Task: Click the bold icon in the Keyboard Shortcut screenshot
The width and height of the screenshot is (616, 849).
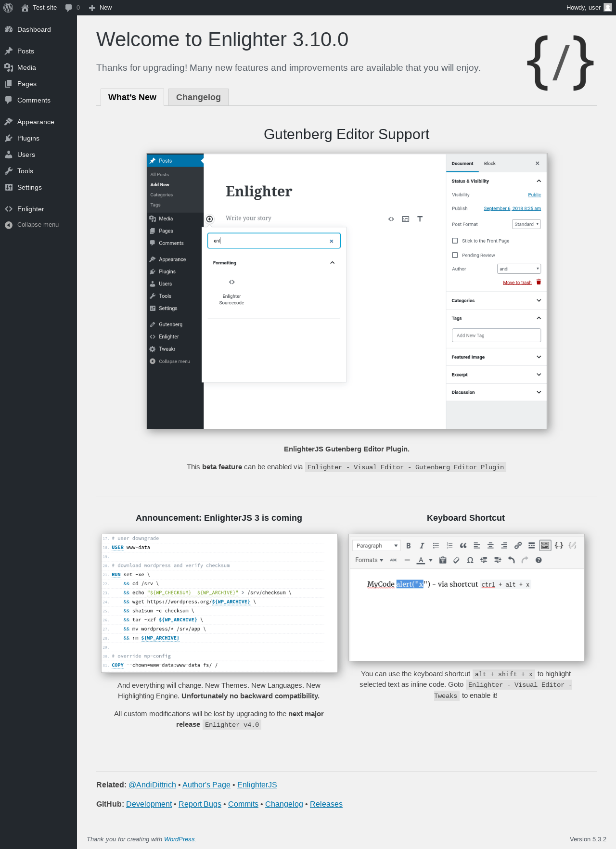Action: click(x=409, y=545)
